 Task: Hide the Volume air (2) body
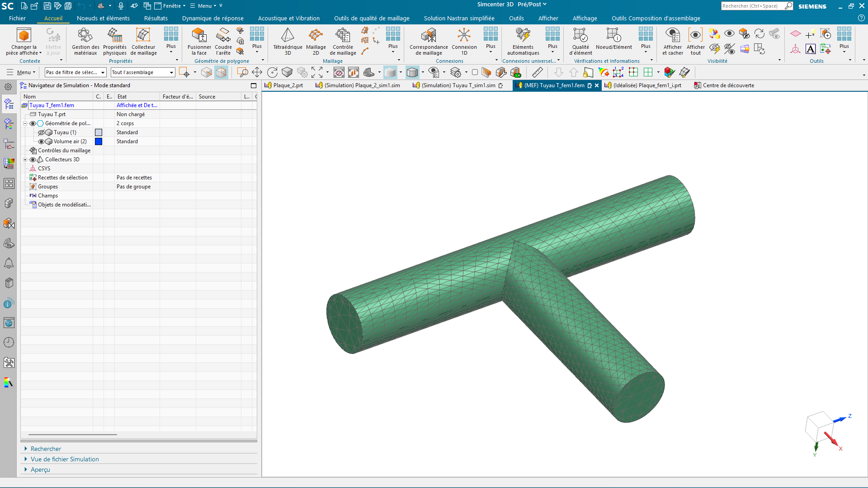click(41, 141)
